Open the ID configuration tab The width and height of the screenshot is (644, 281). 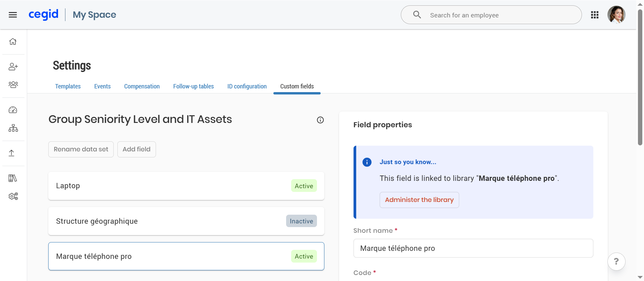[247, 86]
